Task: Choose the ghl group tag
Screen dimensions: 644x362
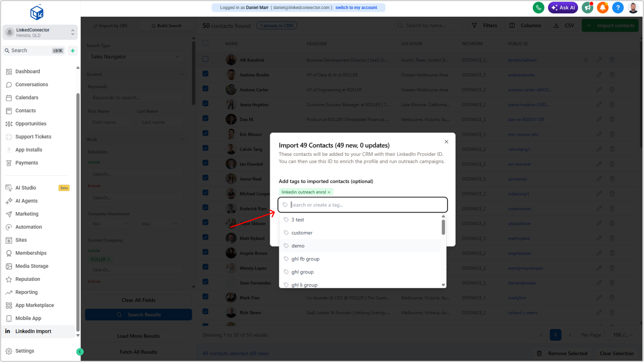Action: (x=360, y=272)
